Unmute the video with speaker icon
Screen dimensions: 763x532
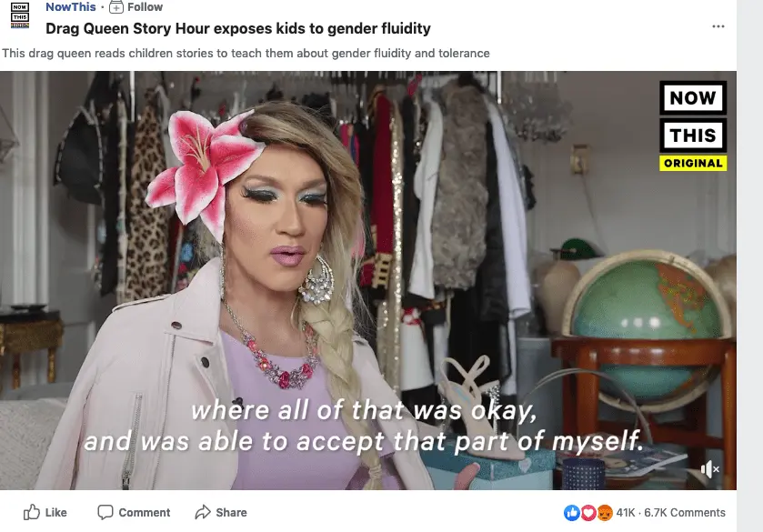coord(710,469)
